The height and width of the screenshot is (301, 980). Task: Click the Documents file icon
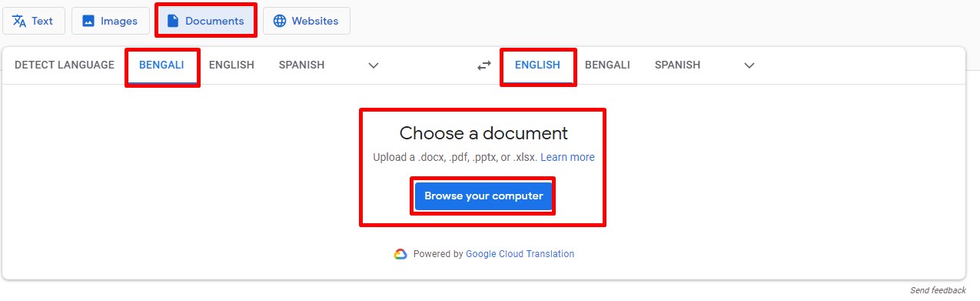click(x=173, y=21)
